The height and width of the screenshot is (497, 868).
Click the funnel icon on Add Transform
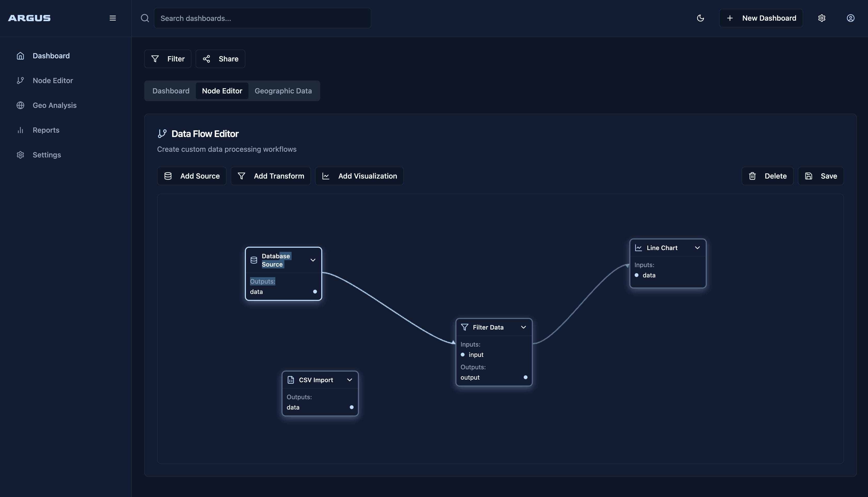[242, 176]
